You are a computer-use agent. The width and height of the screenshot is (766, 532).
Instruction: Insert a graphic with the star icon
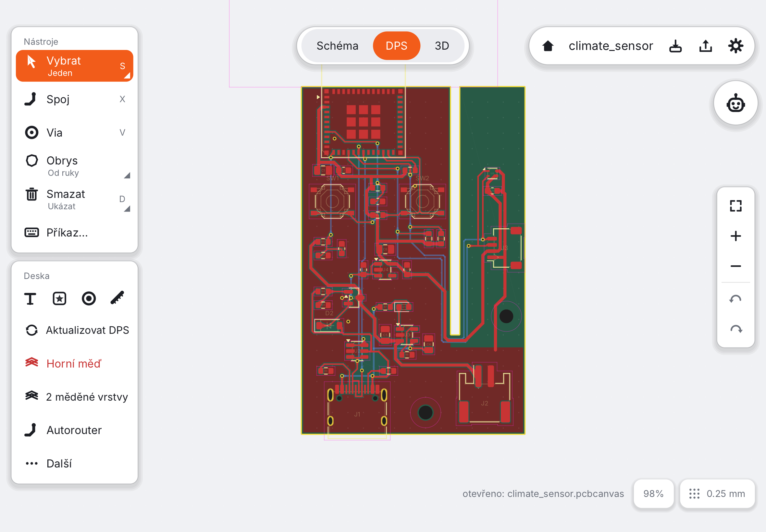coord(59,299)
